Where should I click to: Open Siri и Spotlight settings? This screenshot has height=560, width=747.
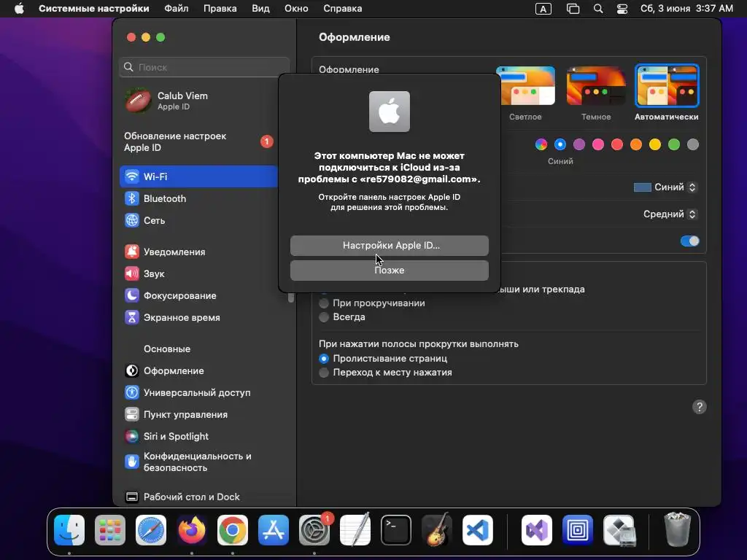[199, 437]
